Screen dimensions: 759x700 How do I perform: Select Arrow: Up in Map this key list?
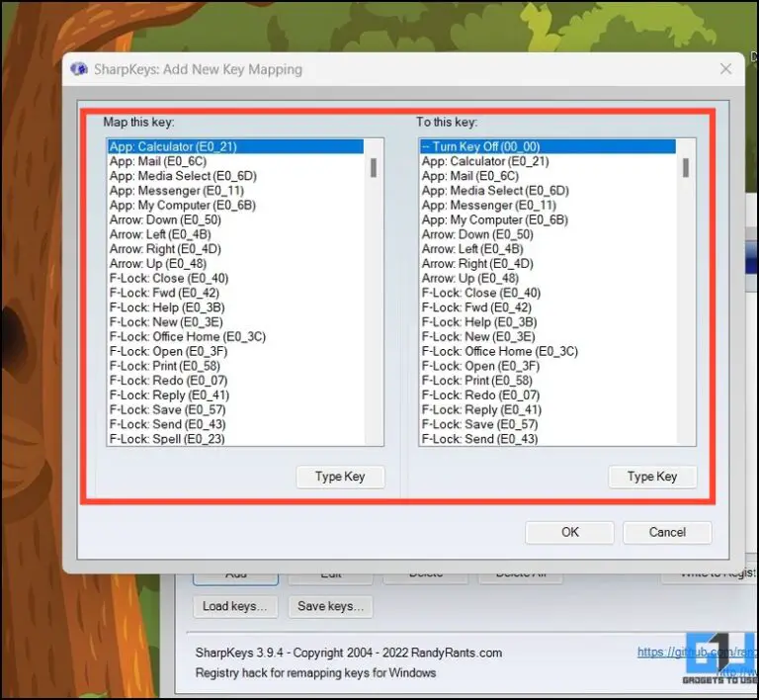[x=236, y=263]
